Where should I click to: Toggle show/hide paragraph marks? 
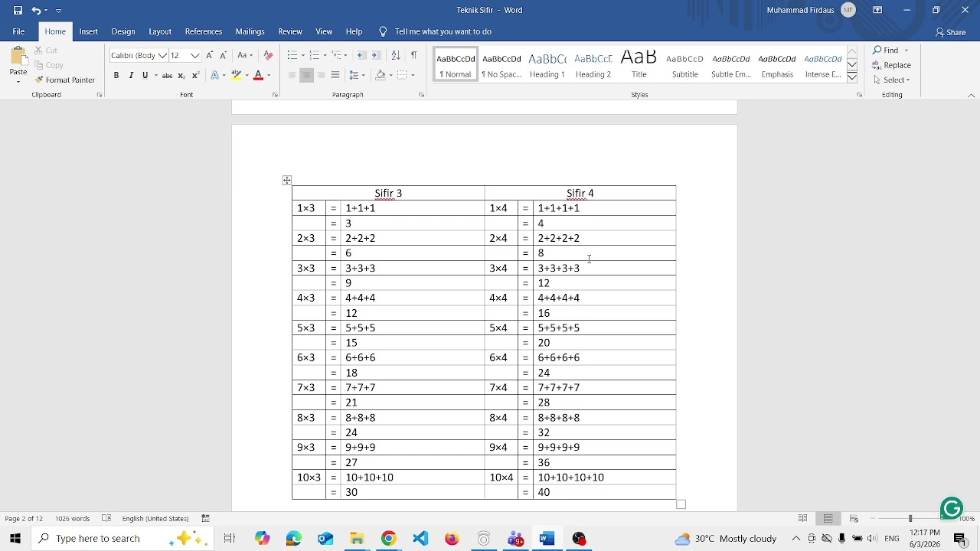point(413,55)
